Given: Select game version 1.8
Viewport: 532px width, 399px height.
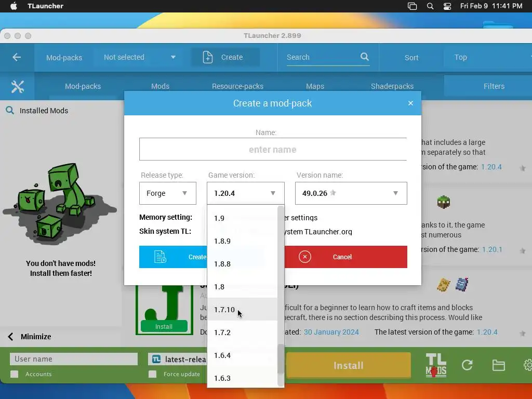Looking at the screenshot, I should pyautogui.click(x=242, y=287).
